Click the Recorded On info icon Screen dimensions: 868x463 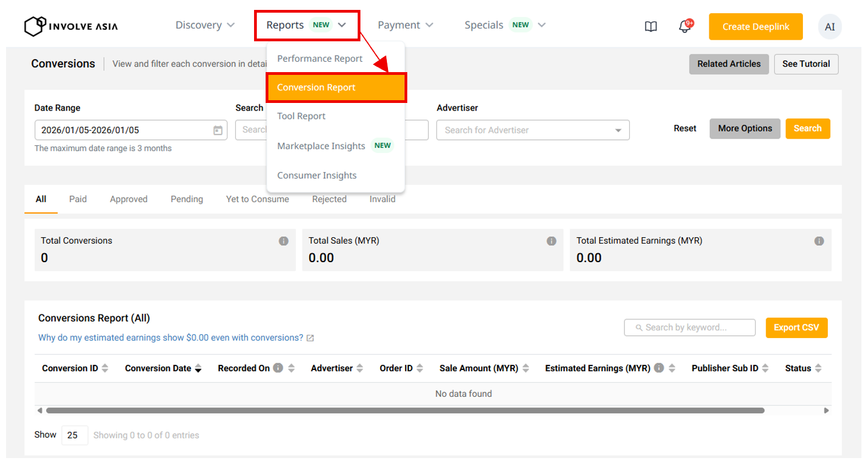pyautogui.click(x=278, y=368)
